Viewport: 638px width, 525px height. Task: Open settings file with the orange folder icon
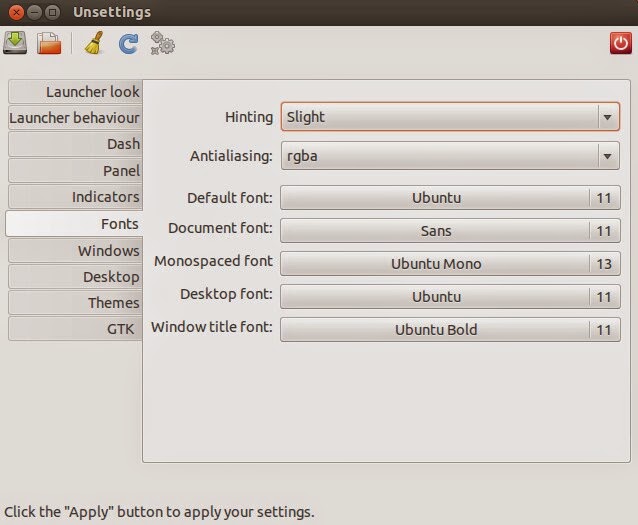coord(49,43)
